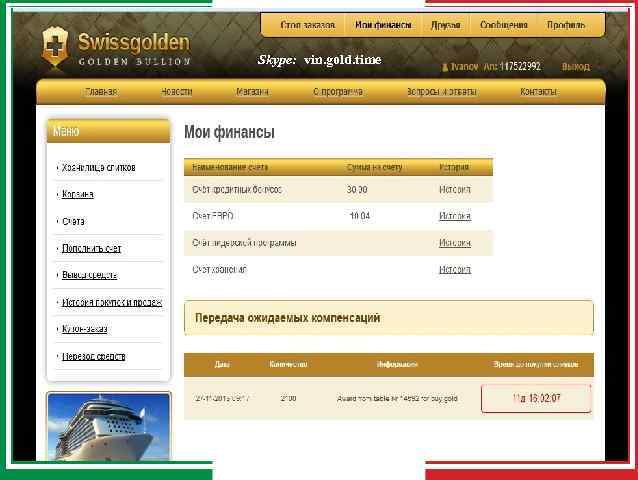Open Вопросы и ответы navigation item
Screen dimensions: 638x480
coord(441,92)
